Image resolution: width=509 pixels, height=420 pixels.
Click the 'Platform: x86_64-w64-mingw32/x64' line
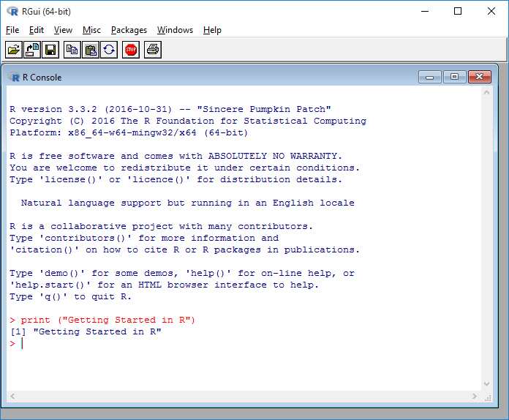(x=129, y=132)
